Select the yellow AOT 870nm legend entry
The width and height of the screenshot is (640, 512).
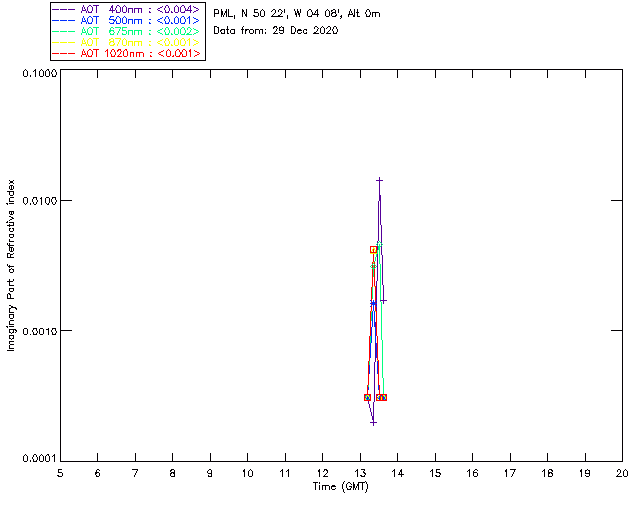pyautogui.click(x=126, y=42)
